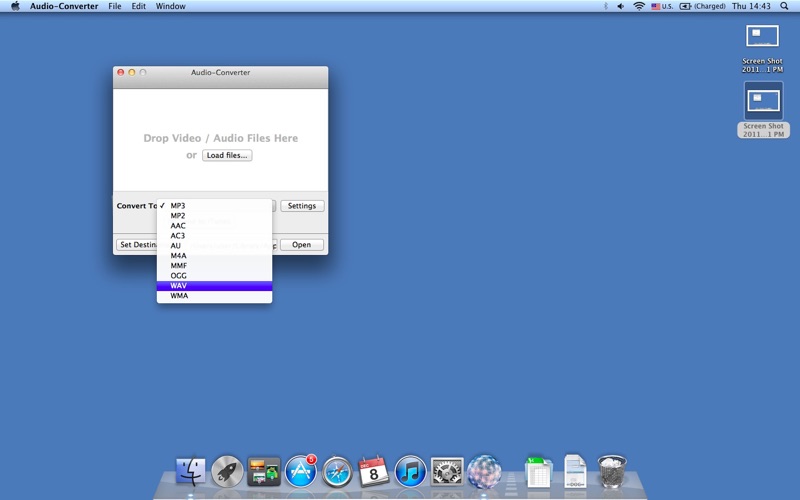Open Spotlight search magnifier
Viewport: 800px width, 500px height.
(784, 6)
